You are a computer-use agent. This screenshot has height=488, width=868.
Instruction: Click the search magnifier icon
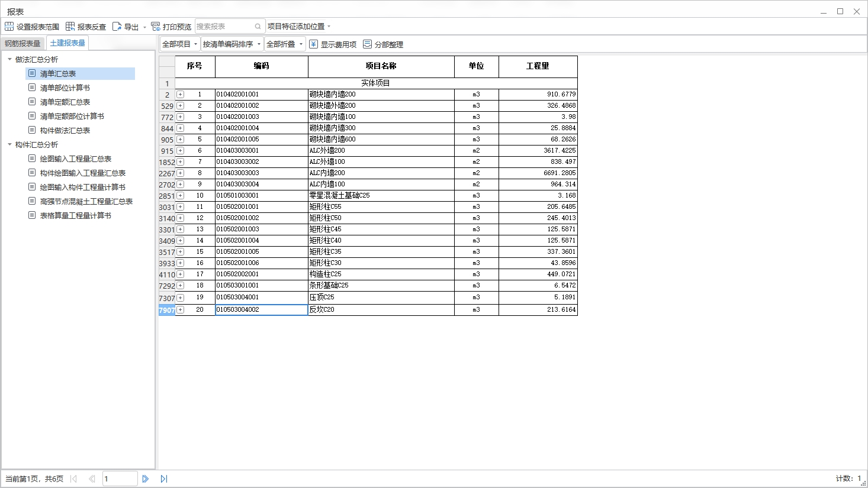[258, 27]
